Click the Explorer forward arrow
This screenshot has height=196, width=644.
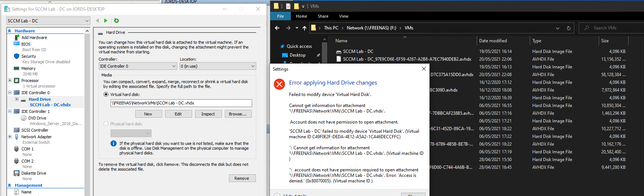(288, 28)
